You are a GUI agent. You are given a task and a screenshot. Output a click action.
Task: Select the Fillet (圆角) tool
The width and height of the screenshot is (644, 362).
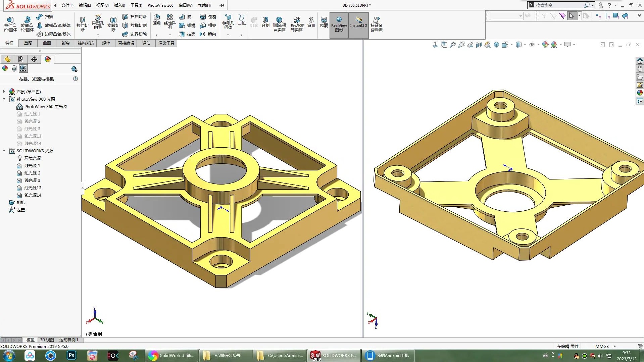(x=156, y=20)
